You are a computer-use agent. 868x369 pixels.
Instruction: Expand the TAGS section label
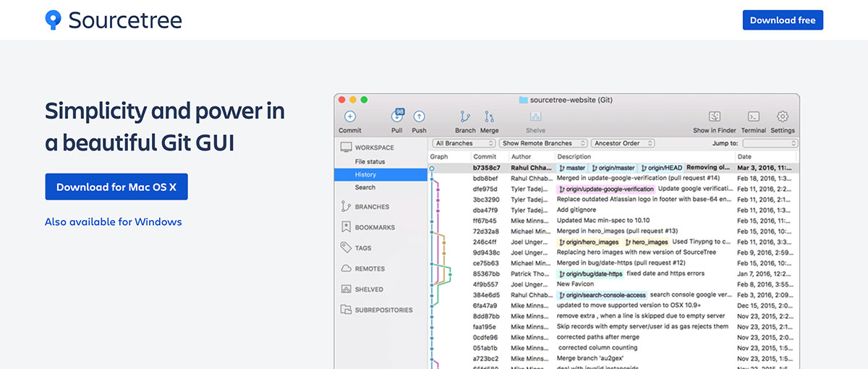coord(363,248)
